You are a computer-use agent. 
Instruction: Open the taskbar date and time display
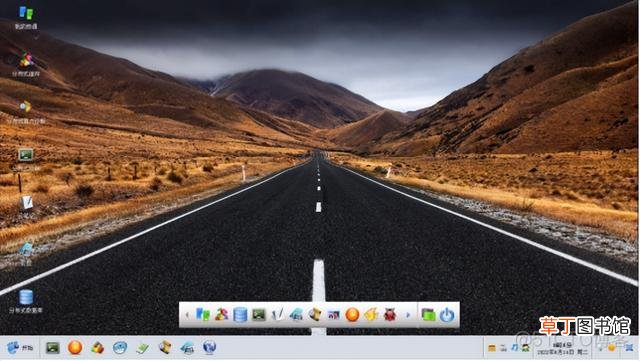[562, 348]
